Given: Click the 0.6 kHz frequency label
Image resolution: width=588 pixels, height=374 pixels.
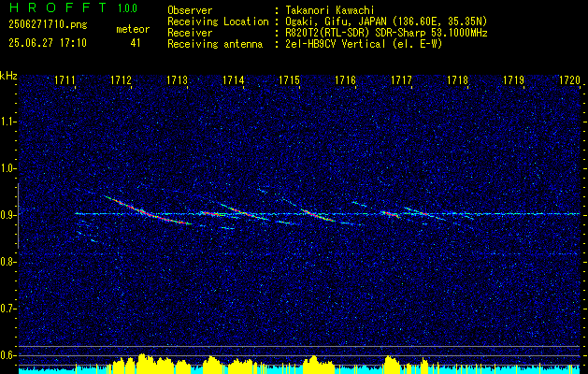Looking at the screenshot, I should 7,355.
